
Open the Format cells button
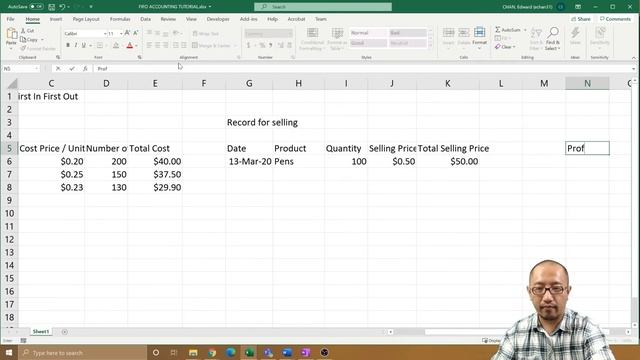[480, 37]
